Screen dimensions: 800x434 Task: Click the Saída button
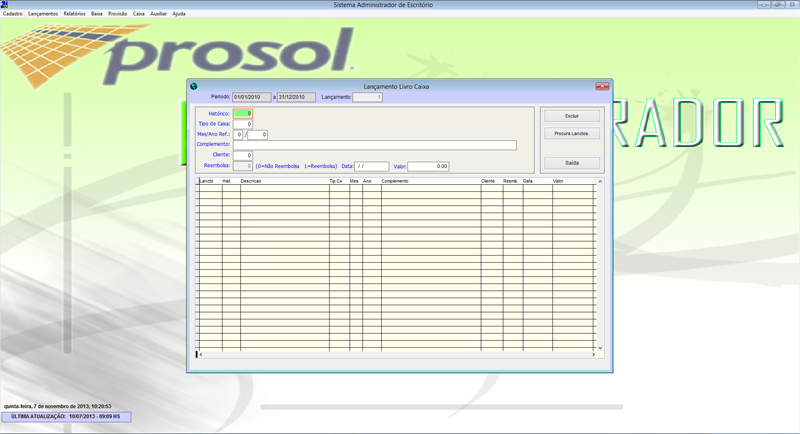pos(572,162)
